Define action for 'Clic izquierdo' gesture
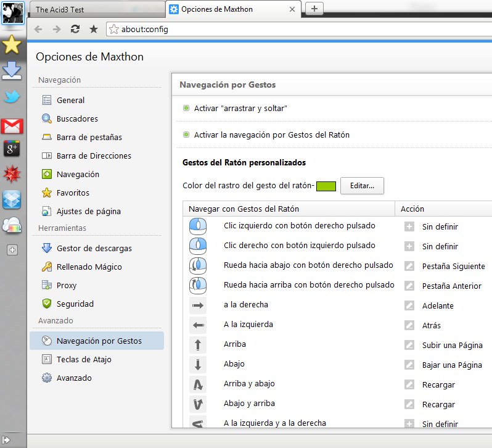Image resolution: width=492 pixels, height=448 pixels. pos(409,226)
